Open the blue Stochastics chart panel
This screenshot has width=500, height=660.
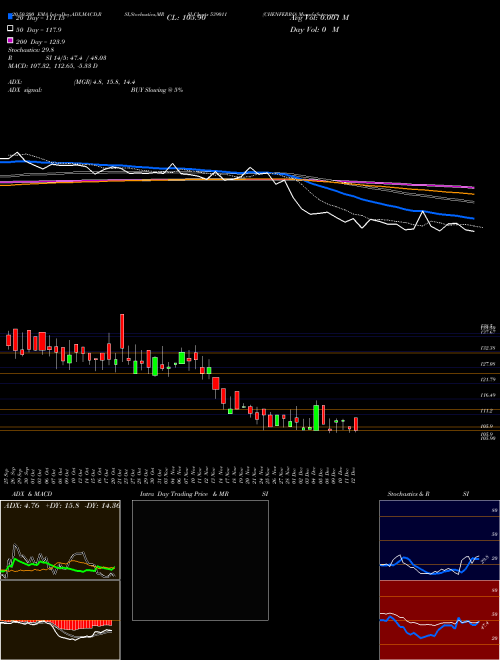[439, 540]
